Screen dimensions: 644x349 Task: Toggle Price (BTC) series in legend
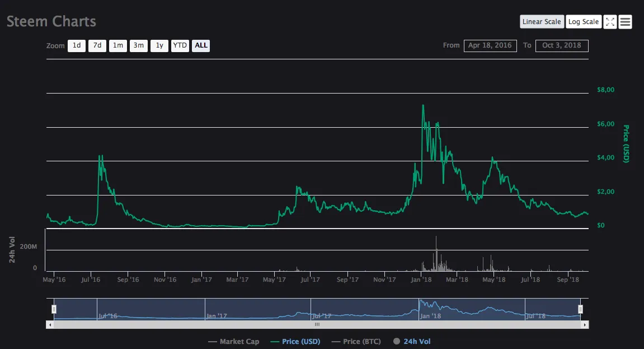pos(356,342)
